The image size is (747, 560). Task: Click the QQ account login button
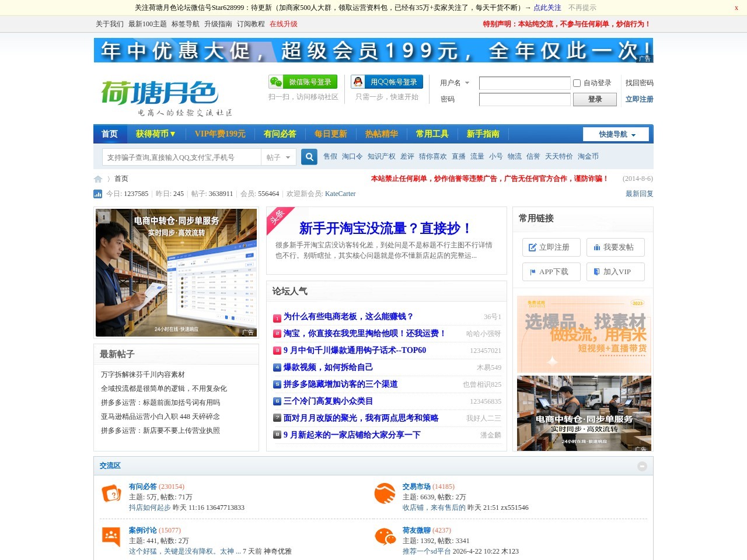coord(387,82)
